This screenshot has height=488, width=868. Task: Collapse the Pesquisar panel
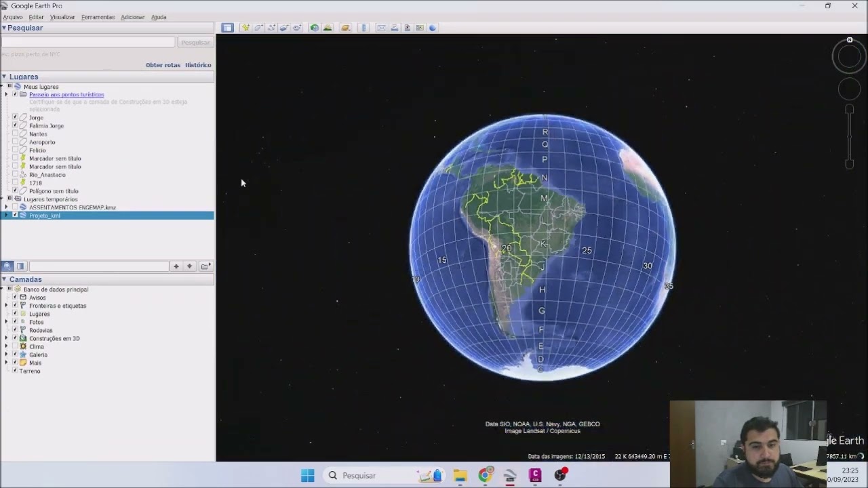click(4, 28)
